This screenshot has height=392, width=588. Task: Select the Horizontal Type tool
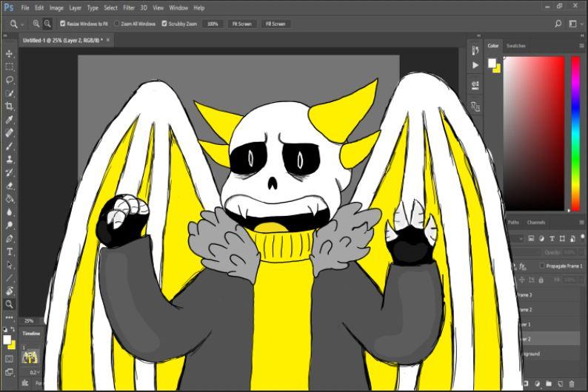click(10, 251)
